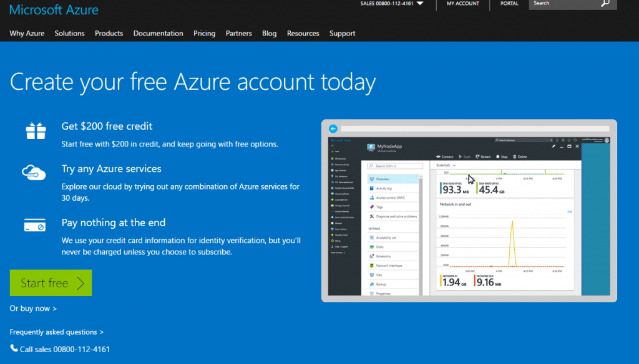The height and width of the screenshot is (364, 639).
Task: Open Tags via its sidebar icon
Action: 371,207
